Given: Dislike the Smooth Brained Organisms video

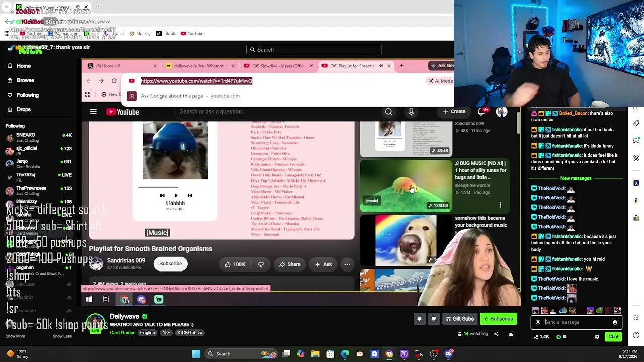Looking at the screenshot, I should point(261,264).
